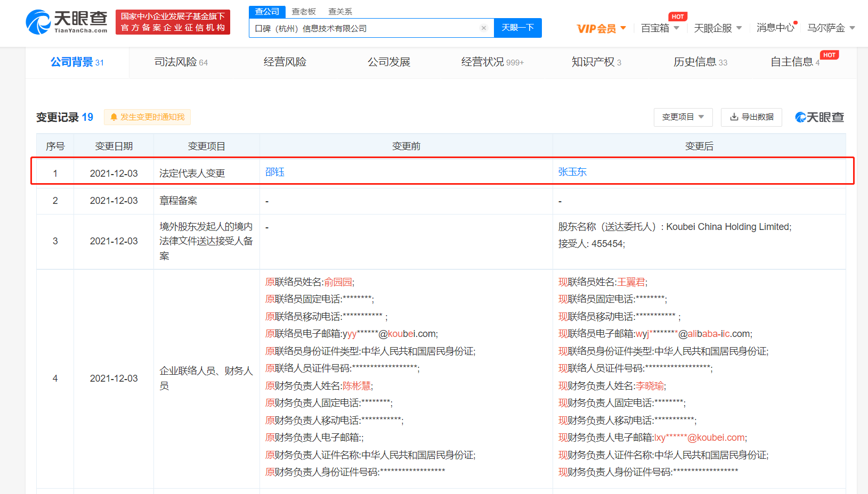Image resolution: width=868 pixels, height=494 pixels.
Task: Expand the 马尔萨金 user account menu
Action: point(831,28)
